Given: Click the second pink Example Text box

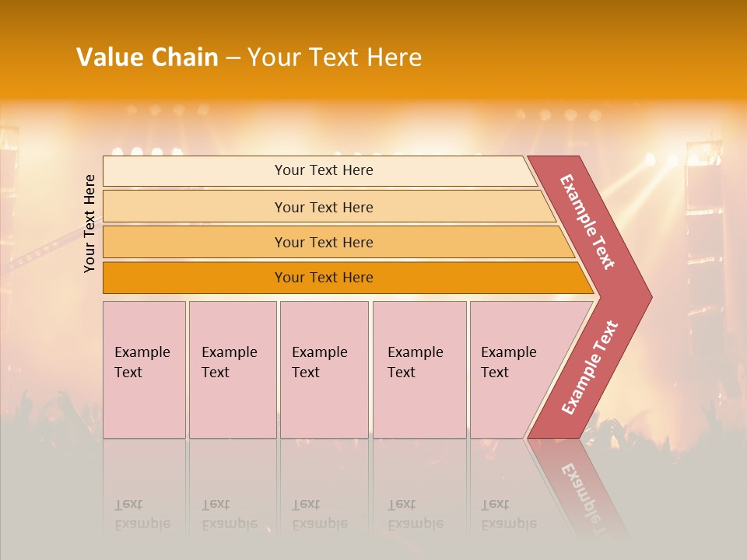Looking at the screenshot, I should (232, 369).
